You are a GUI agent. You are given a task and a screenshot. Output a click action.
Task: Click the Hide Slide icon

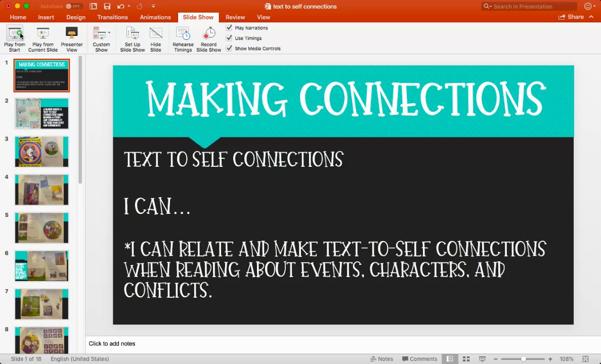click(156, 33)
